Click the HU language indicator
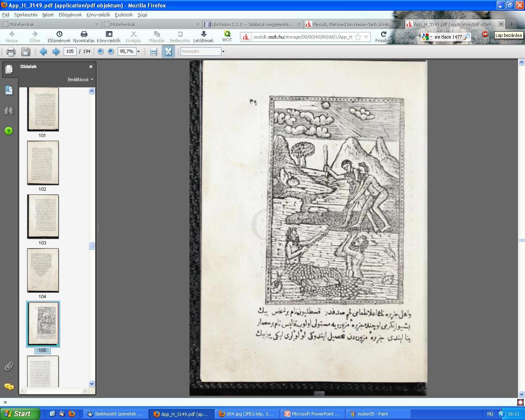 coord(490,414)
